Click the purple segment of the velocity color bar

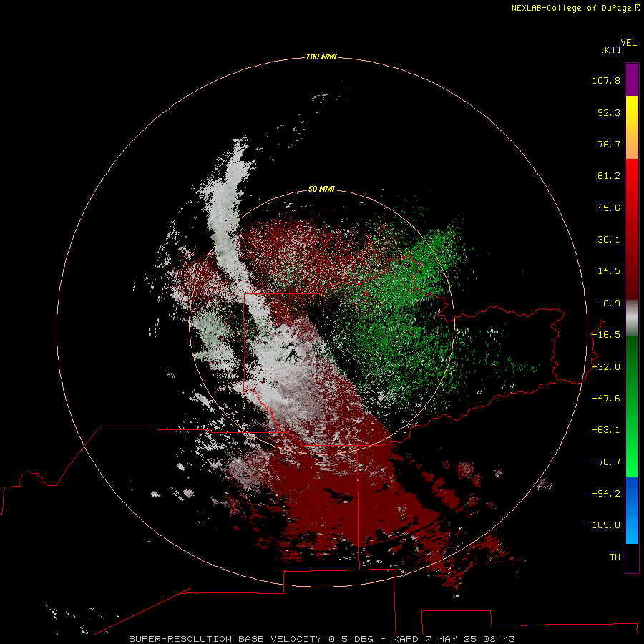pos(632,79)
